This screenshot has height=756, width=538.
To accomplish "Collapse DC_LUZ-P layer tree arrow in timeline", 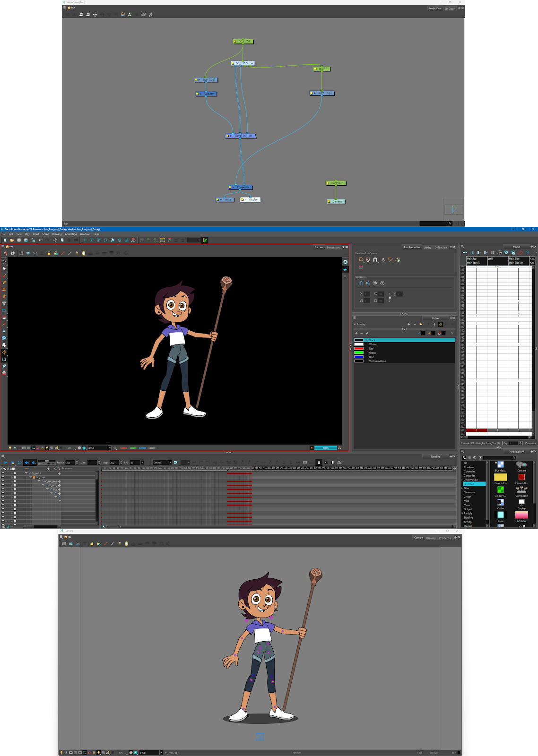I will 26,473.
